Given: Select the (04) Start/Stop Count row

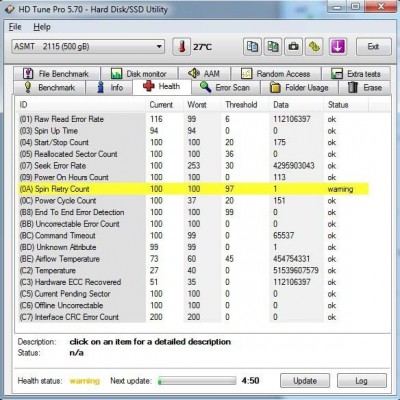Looking at the screenshot, I should pyautogui.click(x=193, y=142).
